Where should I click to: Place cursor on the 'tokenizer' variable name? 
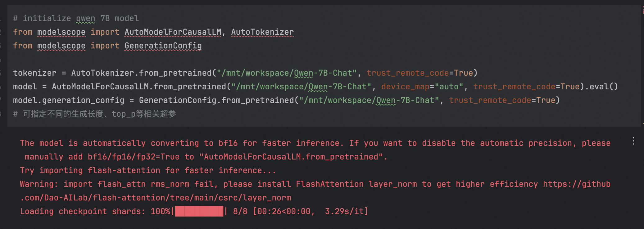pyautogui.click(x=34, y=73)
